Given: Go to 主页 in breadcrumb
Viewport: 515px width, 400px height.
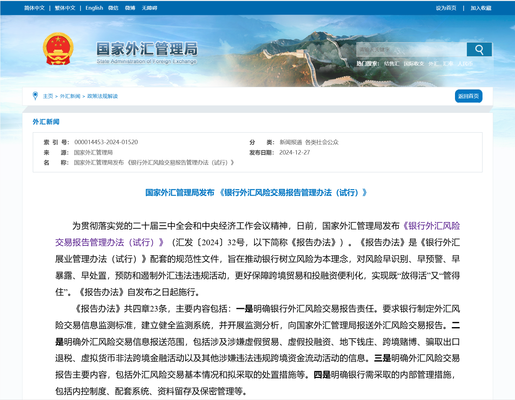Looking at the screenshot, I should [48, 96].
